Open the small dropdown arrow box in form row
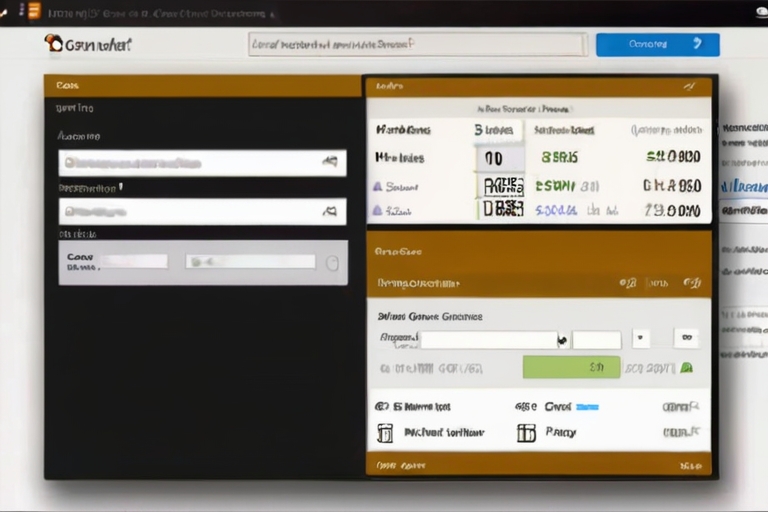768x512 pixels. pyautogui.click(x=641, y=338)
